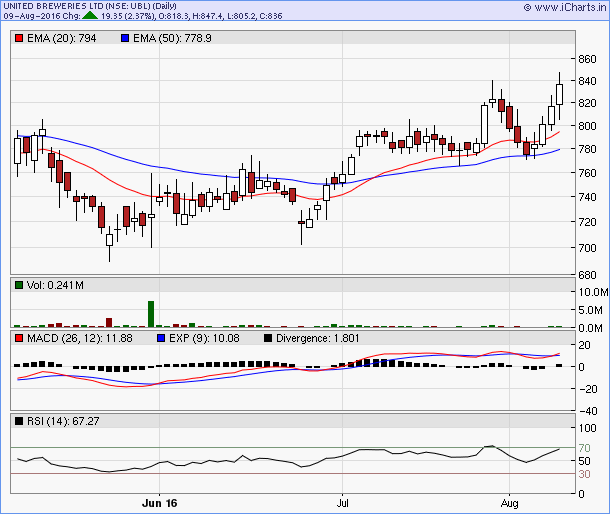Click the black RSI (14) legend swatch
The width and height of the screenshot is (610, 514).
point(19,421)
